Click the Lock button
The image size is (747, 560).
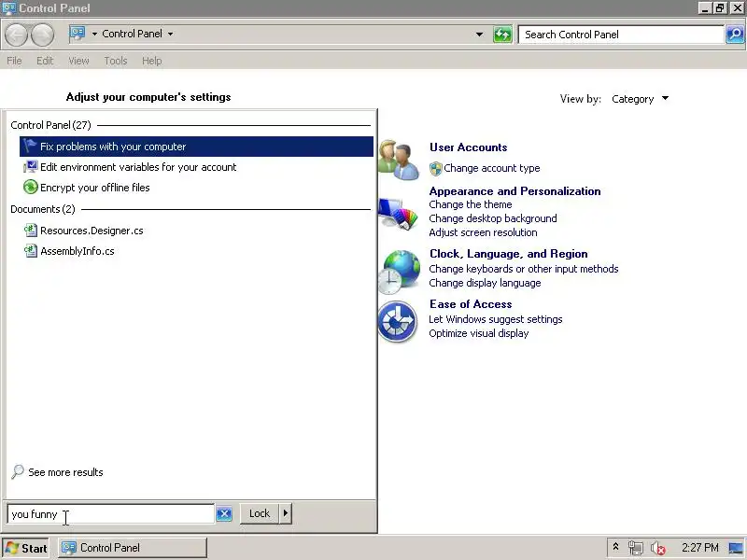tap(260, 513)
